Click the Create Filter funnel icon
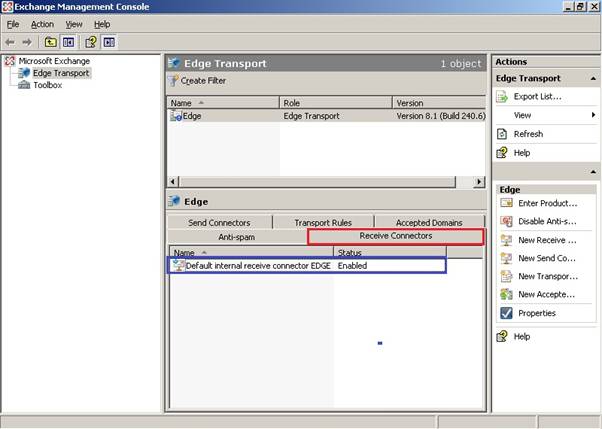 173,81
